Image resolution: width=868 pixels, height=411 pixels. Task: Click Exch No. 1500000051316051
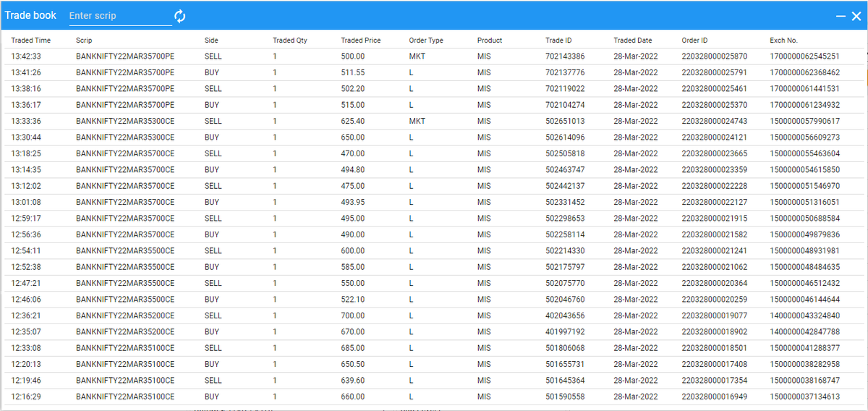coord(805,202)
